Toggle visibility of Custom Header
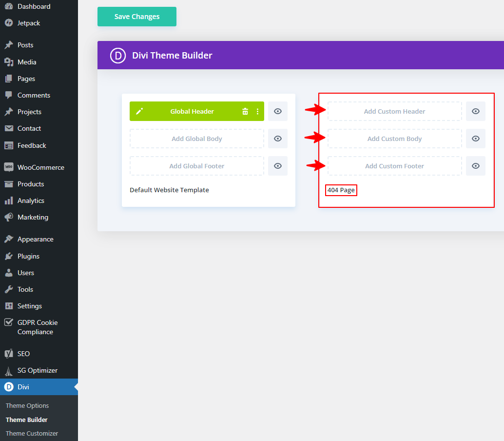504x441 pixels. tap(476, 111)
